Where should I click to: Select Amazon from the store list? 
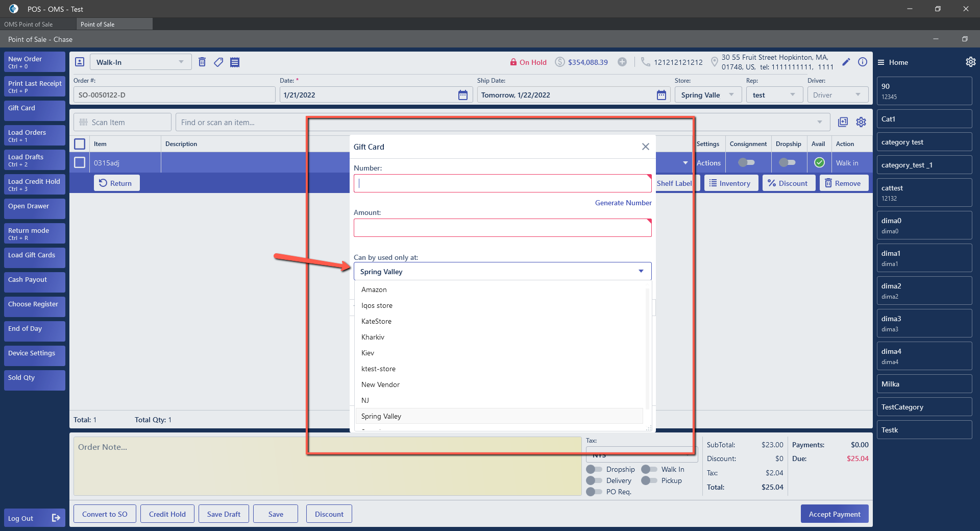tap(499, 289)
